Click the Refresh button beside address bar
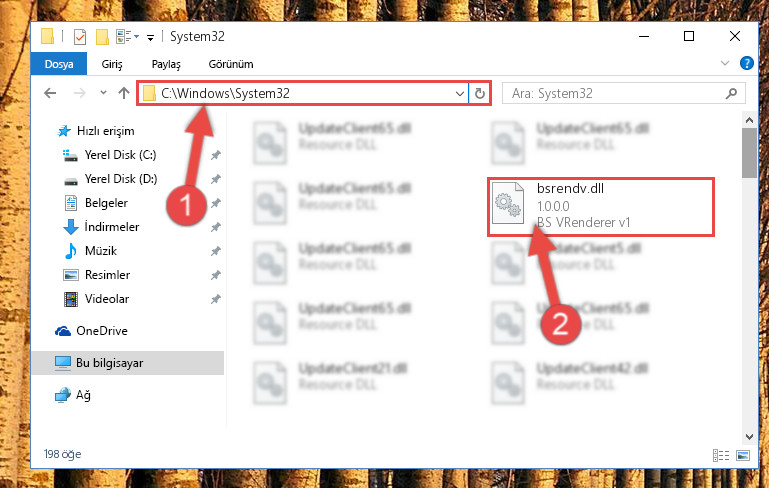769x488 pixels. [480, 93]
